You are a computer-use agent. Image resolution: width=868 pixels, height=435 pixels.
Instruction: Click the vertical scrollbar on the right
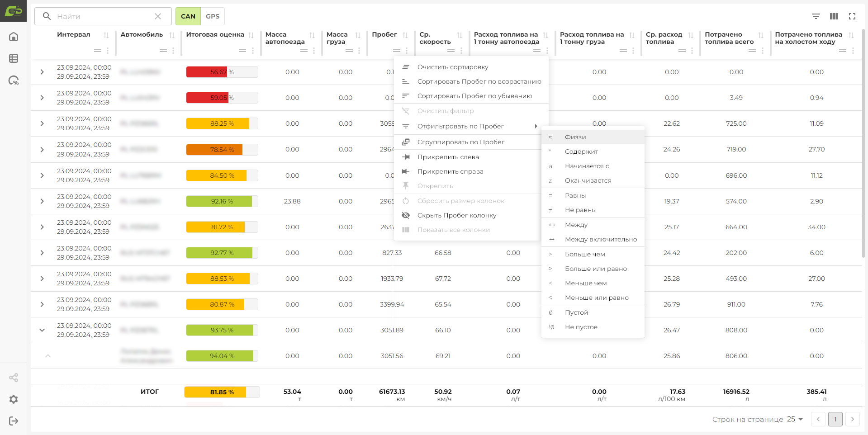tap(863, 144)
